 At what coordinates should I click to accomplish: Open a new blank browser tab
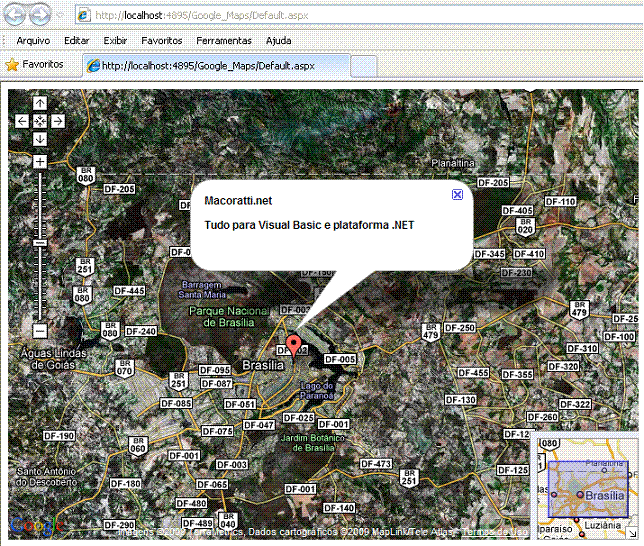(363, 66)
